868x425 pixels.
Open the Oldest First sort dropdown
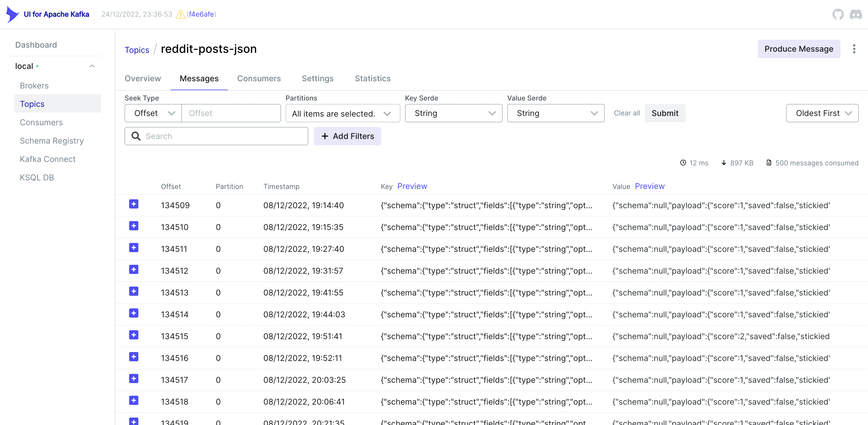click(x=822, y=113)
